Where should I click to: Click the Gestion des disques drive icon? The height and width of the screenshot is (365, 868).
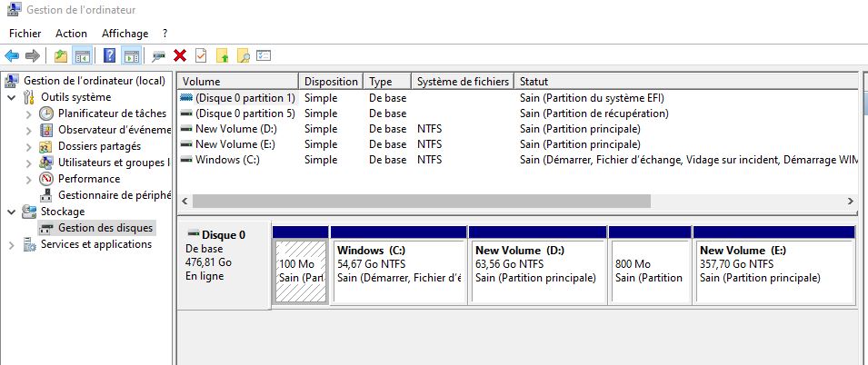pos(47,228)
